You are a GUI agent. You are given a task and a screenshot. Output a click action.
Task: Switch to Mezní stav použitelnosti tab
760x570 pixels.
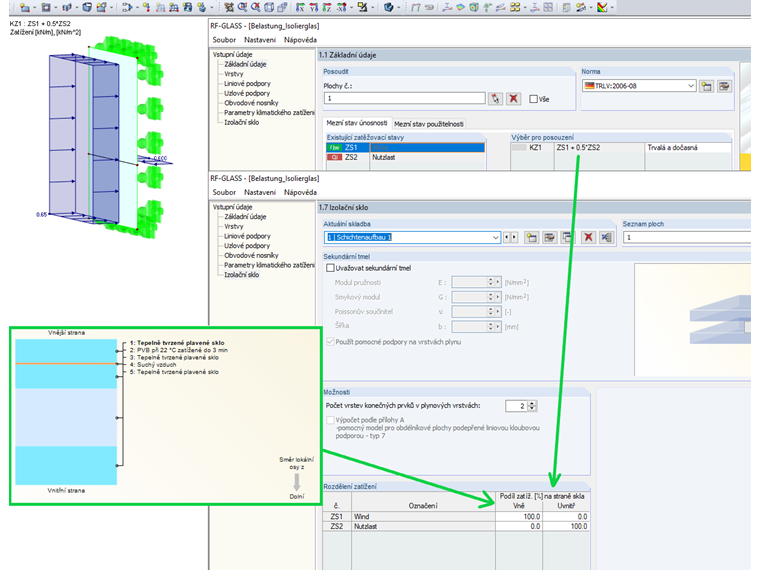click(x=429, y=124)
